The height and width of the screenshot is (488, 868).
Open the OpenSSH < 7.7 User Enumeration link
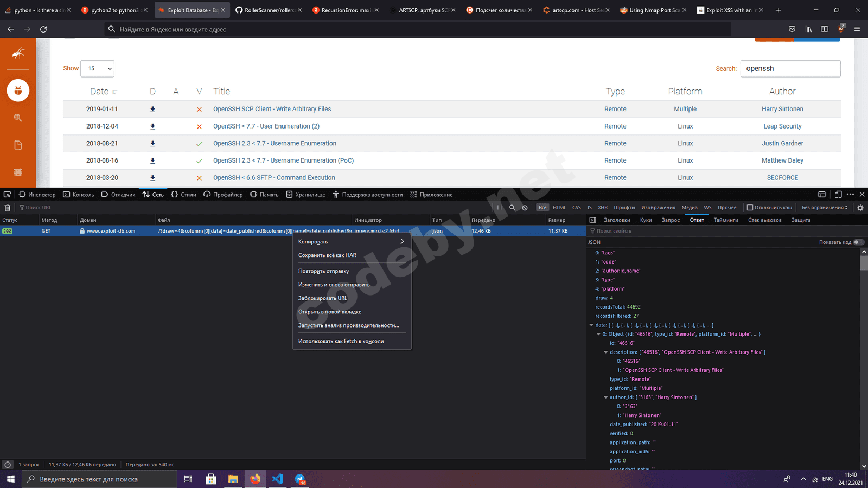[x=266, y=126]
